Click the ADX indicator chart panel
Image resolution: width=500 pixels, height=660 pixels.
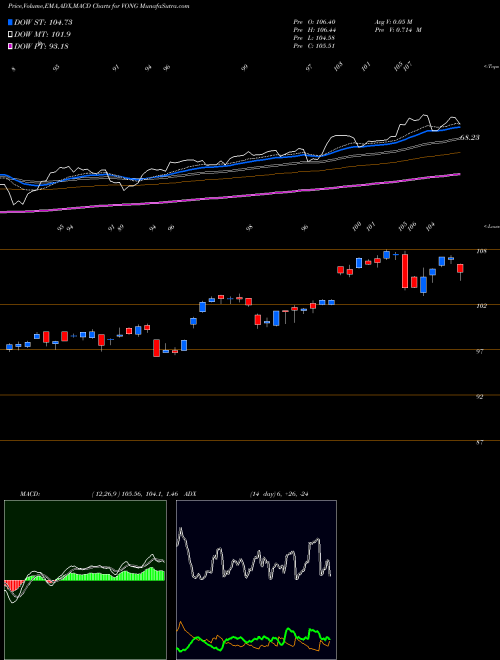256,580
